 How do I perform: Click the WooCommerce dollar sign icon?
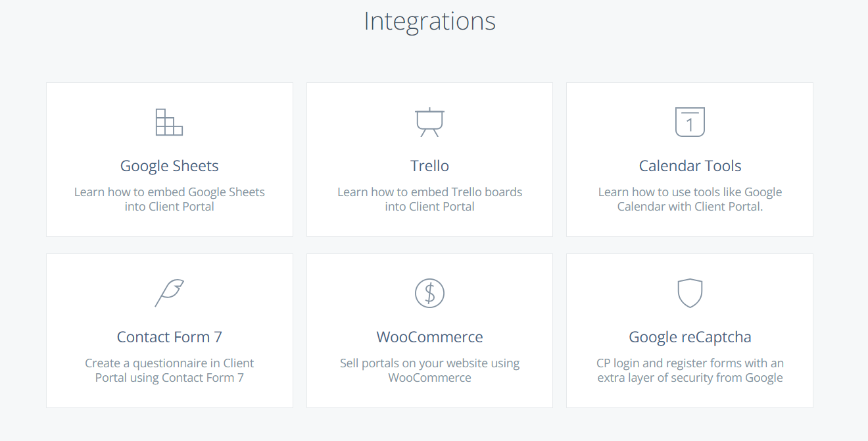[x=429, y=293]
